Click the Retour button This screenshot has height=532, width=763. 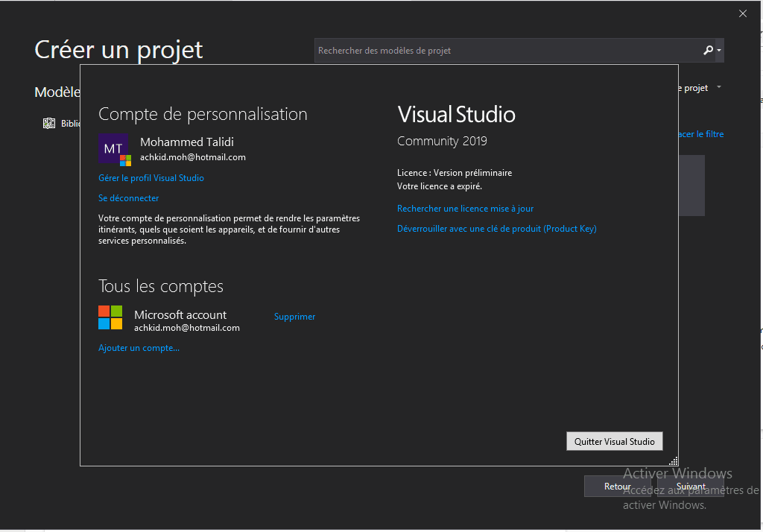[617, 487]
